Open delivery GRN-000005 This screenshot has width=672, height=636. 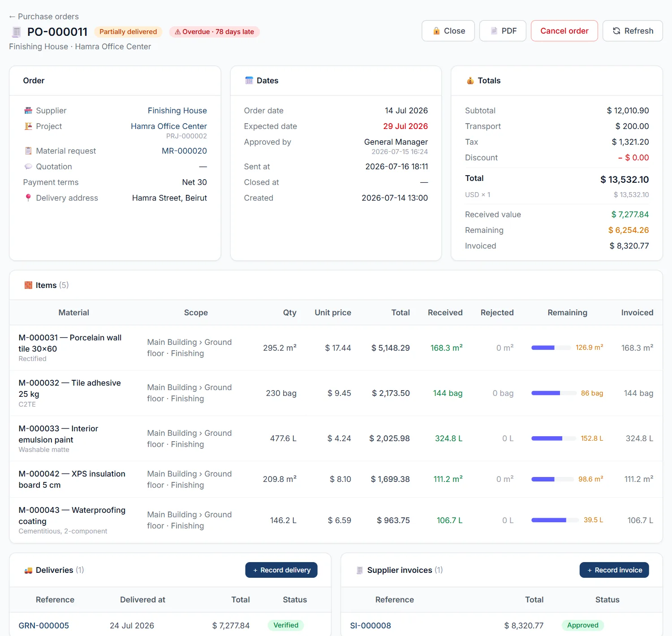coord(44,626)
